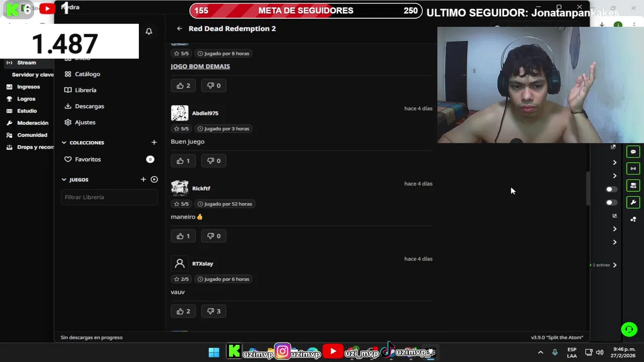Expand the '2 activas' row chevron

click(x=614, y=265)
